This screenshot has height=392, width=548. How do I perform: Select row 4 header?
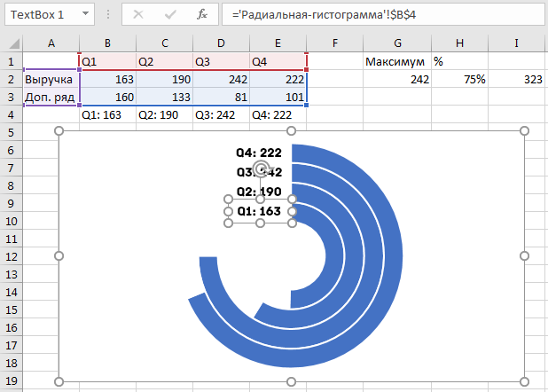pyautogui.click(x=12, y=114)
